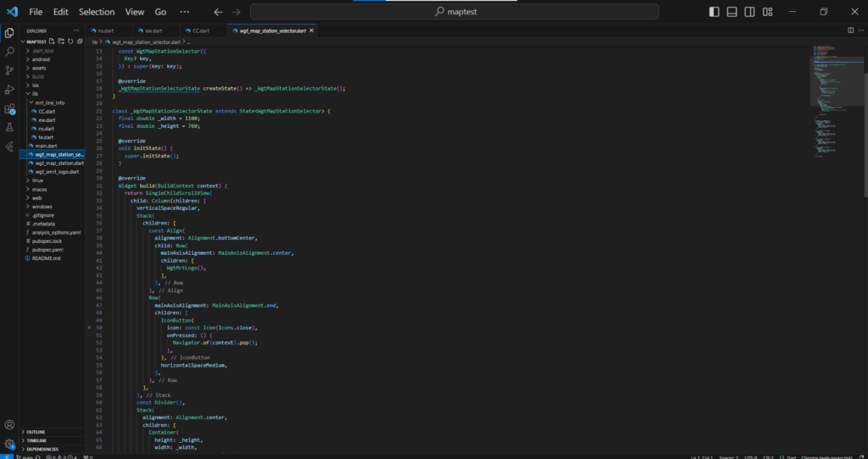Toggle the bottom panel layout button
Viewport: 868px width, 459px height.
tap(732, 12)
